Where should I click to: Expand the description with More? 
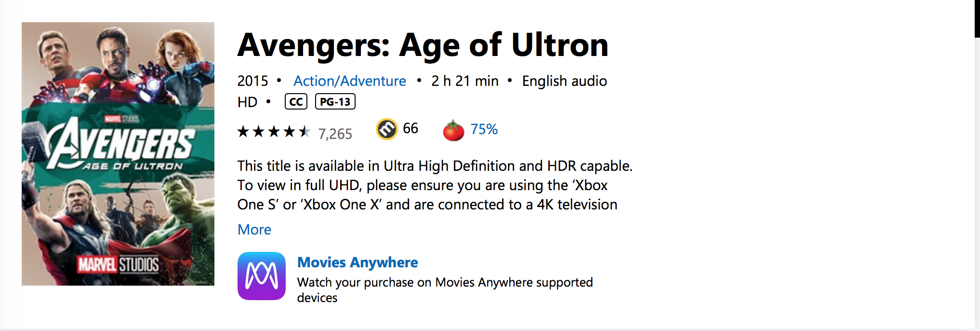tap(254, 229)
